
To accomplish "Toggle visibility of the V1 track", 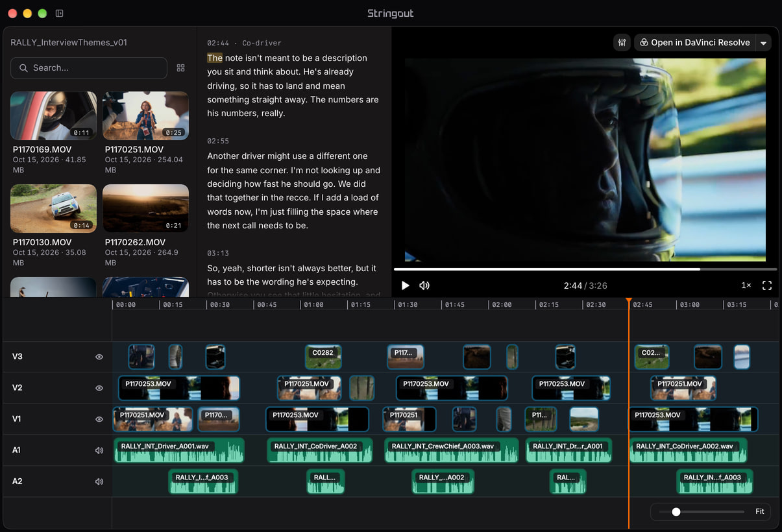I will pos(99,419).
